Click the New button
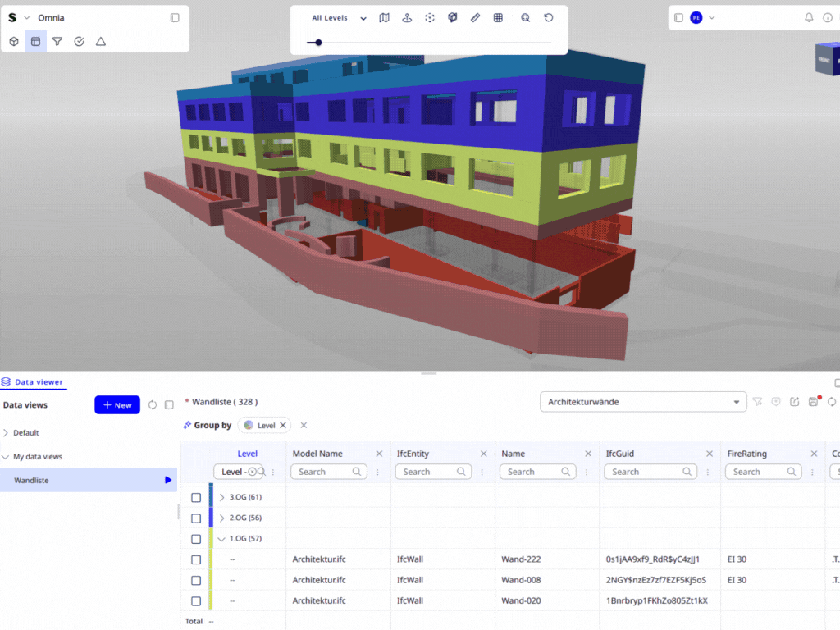The image size is (840, 630). 116,404
